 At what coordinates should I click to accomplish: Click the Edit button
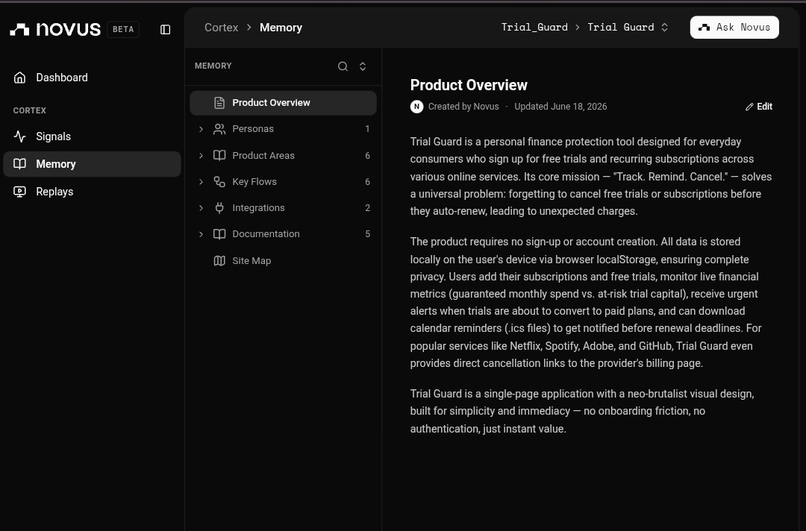[759, 107]
